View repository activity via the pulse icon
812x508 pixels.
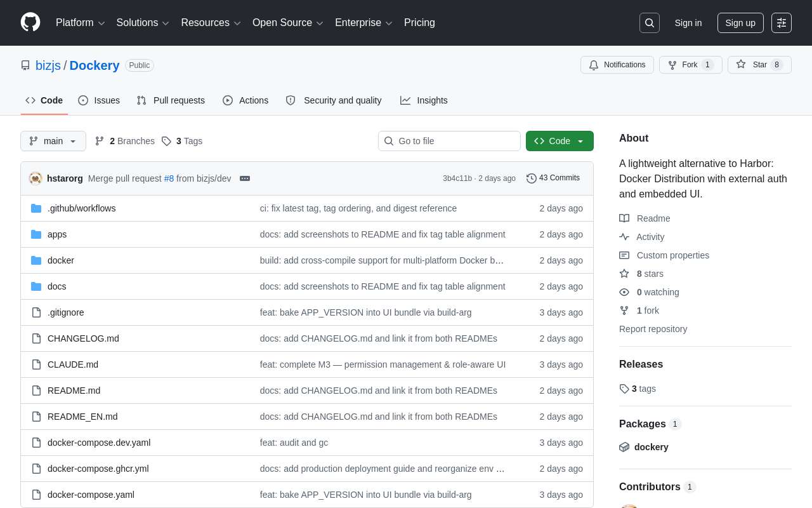click(x=624, y=237)
